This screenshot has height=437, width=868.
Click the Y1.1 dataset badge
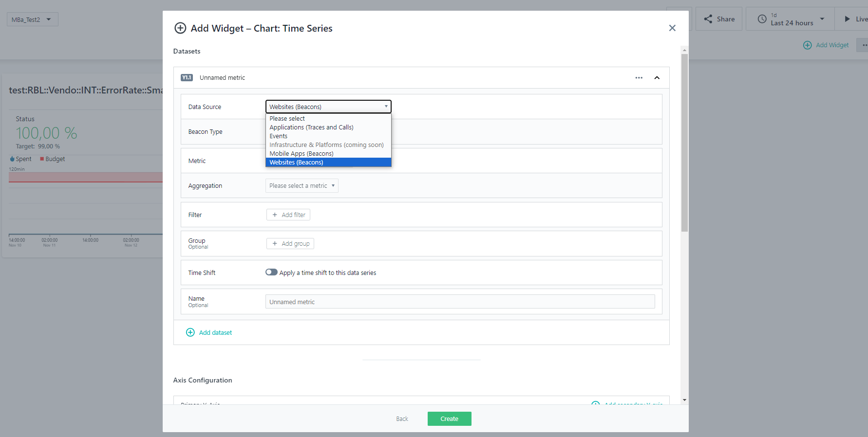pyautogui.click(x=187, y=78)
